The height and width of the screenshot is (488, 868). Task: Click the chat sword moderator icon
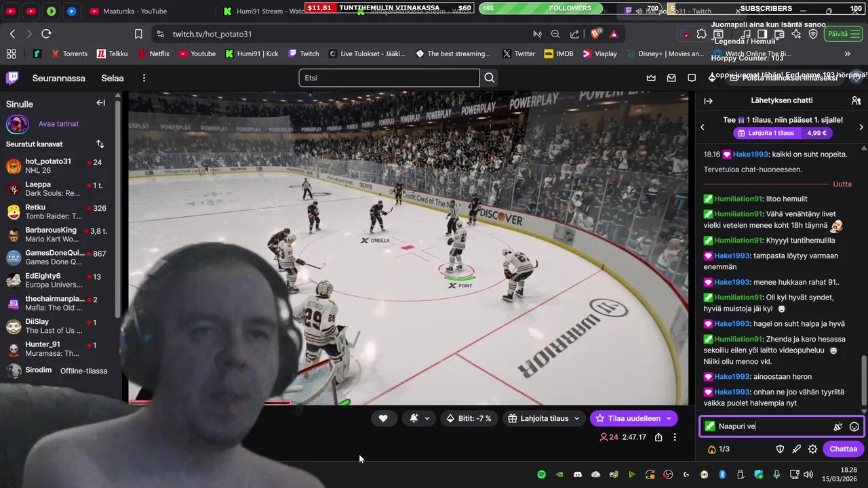[796, 449]
